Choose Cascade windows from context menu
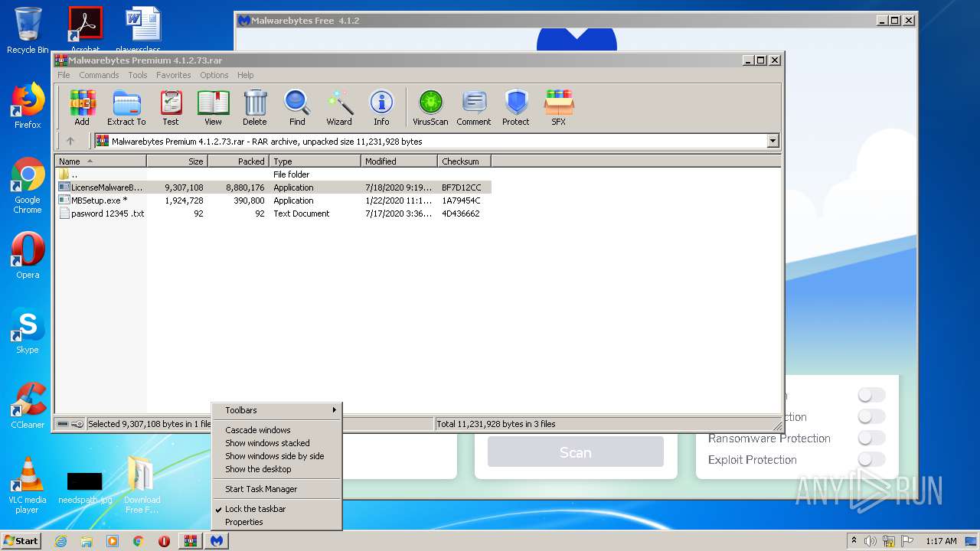 (x=276, y=430)
